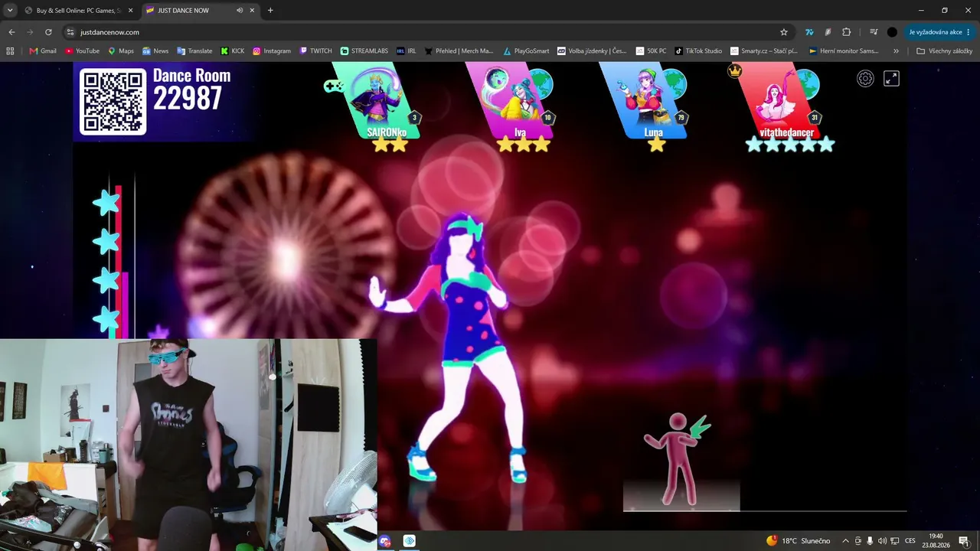Open the media controls button in toolbar
The height and width of the screenshot is (551, 980).
(874, 32)
